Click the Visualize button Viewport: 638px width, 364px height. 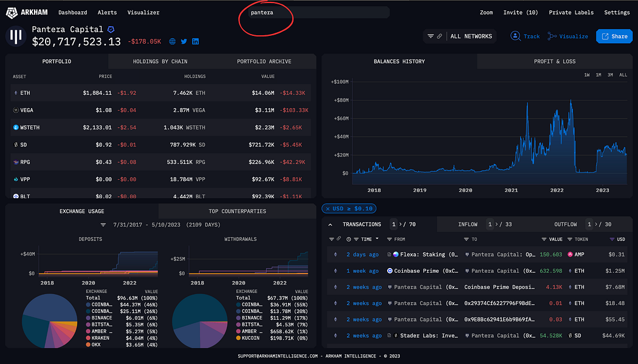(568, 36)
